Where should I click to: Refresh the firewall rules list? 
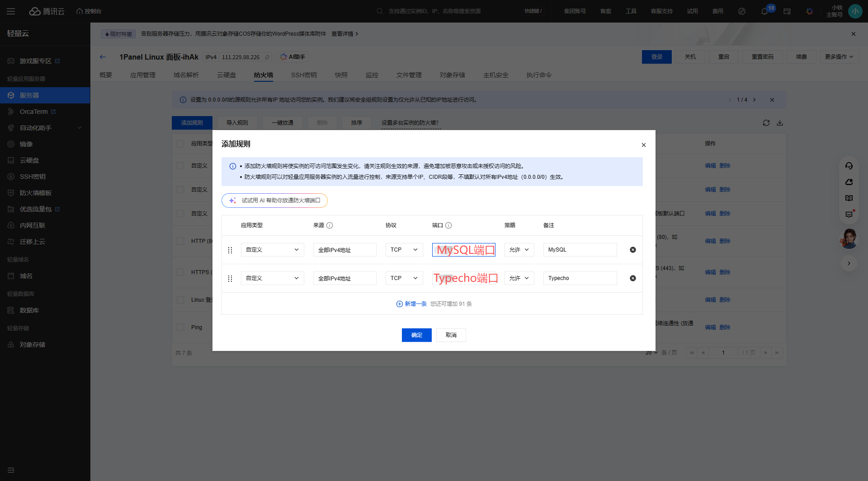tap(766, 123)
